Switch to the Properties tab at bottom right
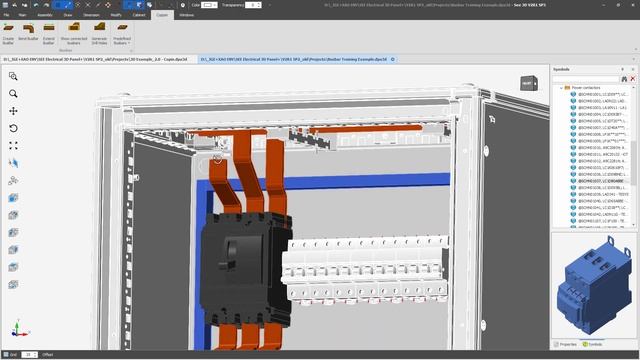The image size is (640, 360). click(565, 344)
